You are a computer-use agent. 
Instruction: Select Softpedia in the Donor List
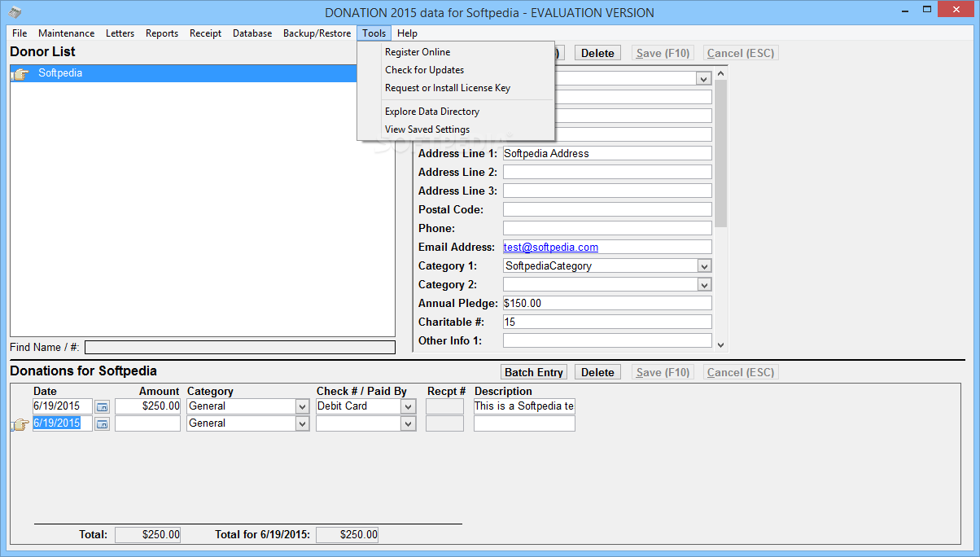click(x=184, y=73)
